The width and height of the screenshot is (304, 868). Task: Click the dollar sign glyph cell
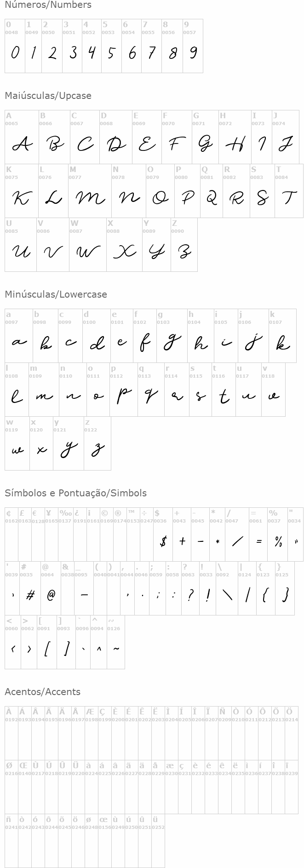(x=163, y=535)
